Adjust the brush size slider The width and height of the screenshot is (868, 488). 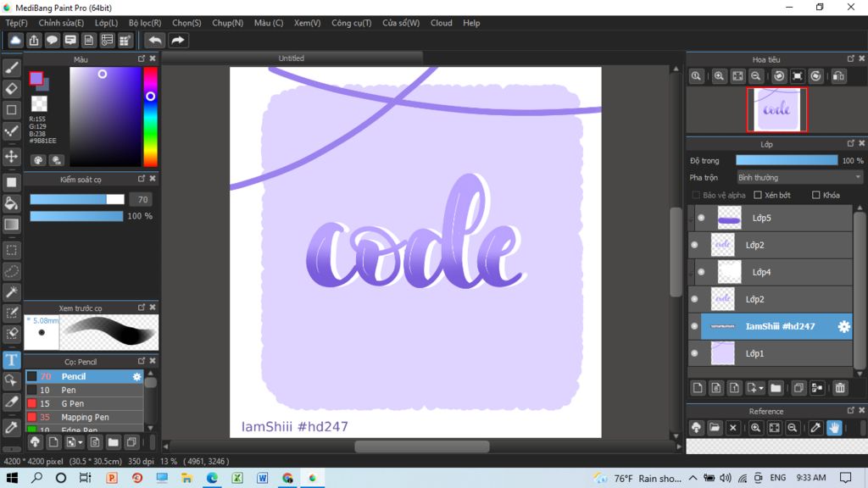77,199
